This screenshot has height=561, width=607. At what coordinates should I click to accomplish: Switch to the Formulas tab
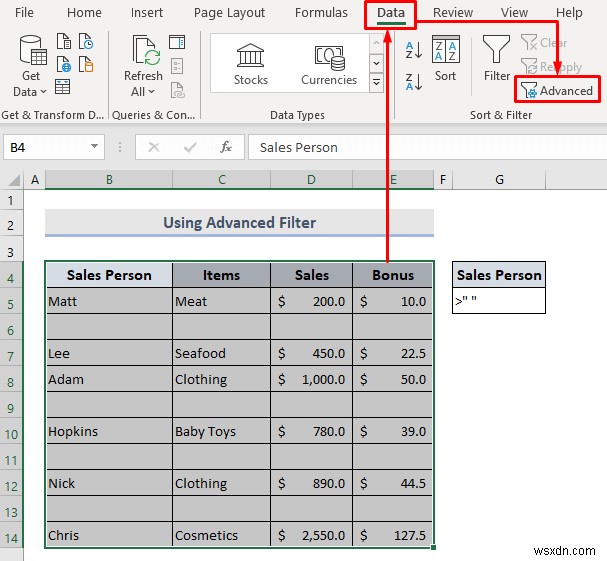pyautogui.click(x=321, y=13)
